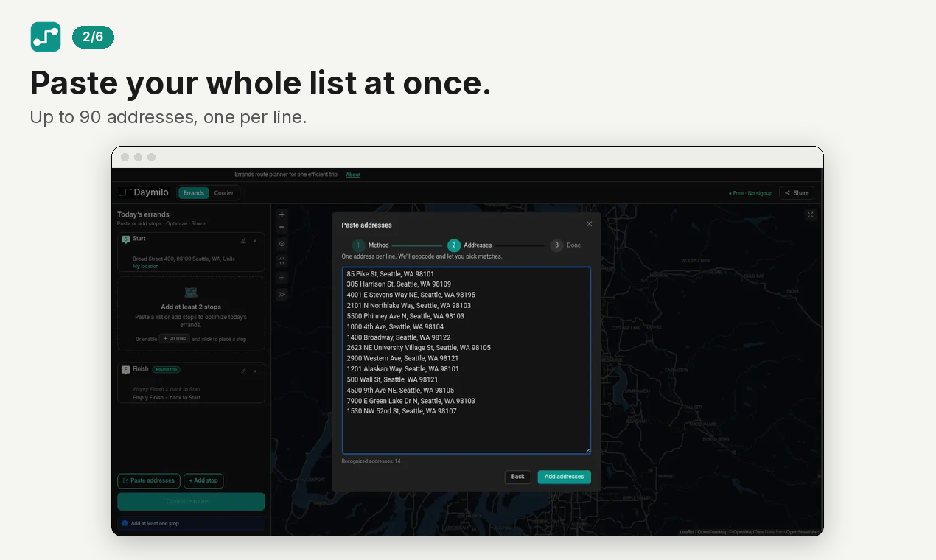Click the line '1530 NW 52nd St, Seattle, WA 98107'
Image resolution: width=936 pixels, height=560 pixels.
[402, 411]
